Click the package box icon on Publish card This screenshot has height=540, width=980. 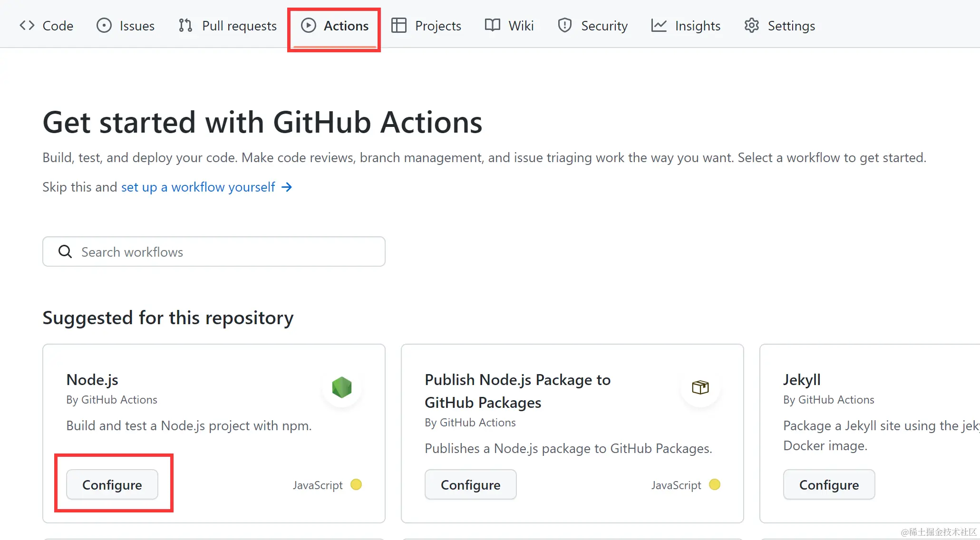(700, 387)
